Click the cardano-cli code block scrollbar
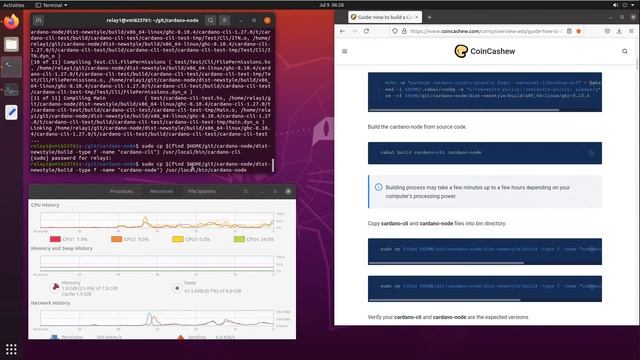The width and height of the screenshot is (640, 360). [x=446, y=263]
